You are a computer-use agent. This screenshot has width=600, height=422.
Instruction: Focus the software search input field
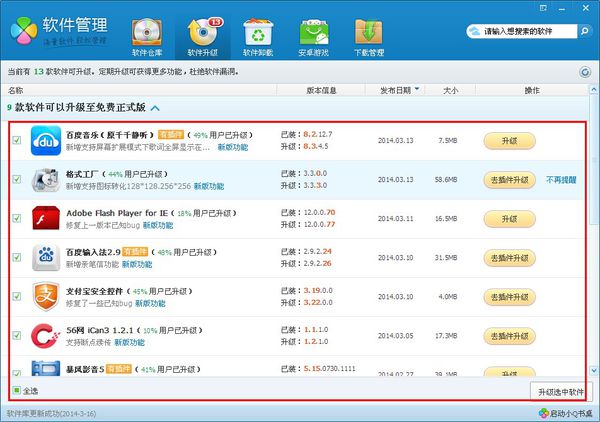tap(522, 31)
